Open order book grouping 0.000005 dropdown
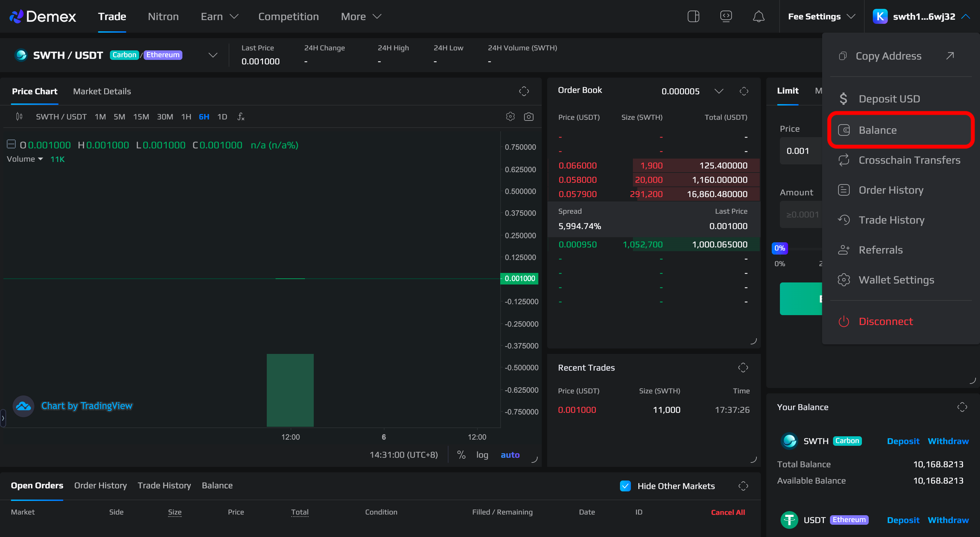Image resolution: width=980 pixels, height=537 pixels. 718,91
